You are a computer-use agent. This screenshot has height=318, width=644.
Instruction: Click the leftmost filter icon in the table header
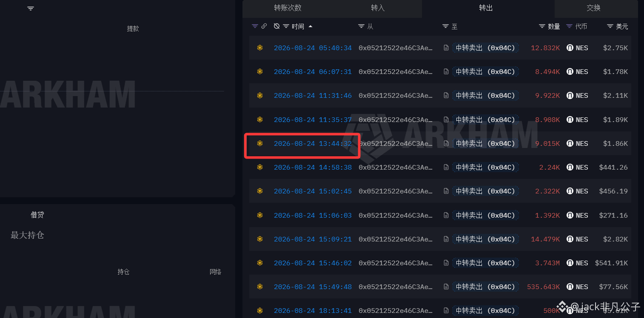click(x=255, y=26)
